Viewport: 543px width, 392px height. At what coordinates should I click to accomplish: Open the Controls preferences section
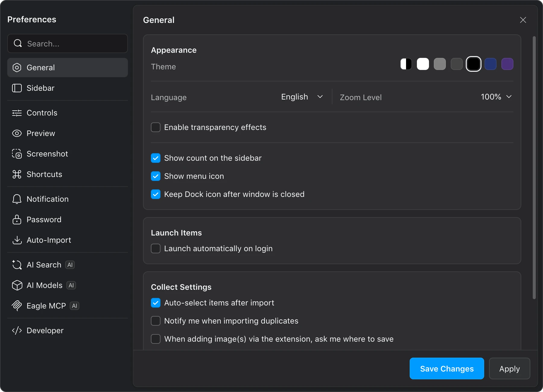pyautogui.click(x=42, y=113)
